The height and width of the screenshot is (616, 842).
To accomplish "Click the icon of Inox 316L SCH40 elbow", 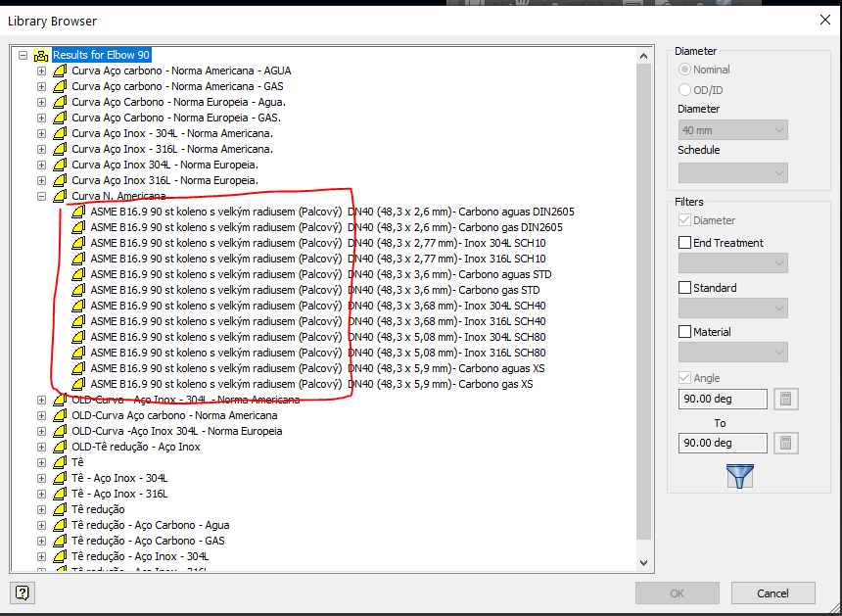I will click(x=78, y=321).
